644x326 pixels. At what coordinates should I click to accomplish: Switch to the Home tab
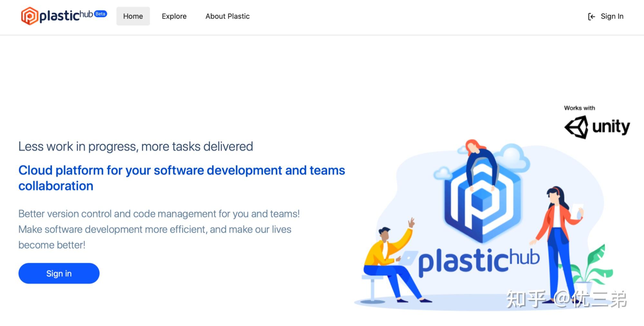[133, 16]
